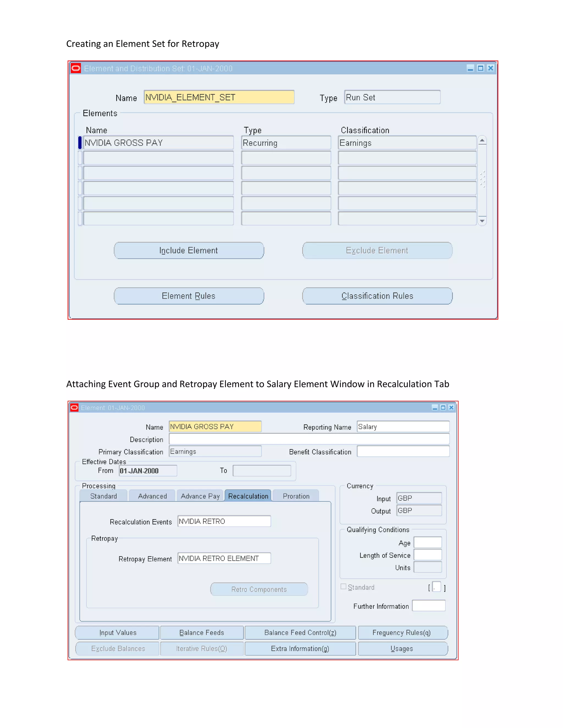
Task: Maximize the Element window
Action: [x=443, y=408]
